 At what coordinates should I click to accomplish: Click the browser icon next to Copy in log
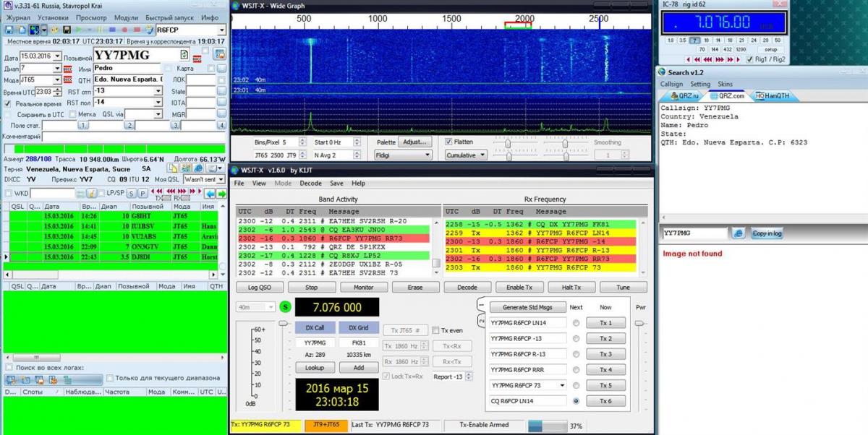point(739,233)
